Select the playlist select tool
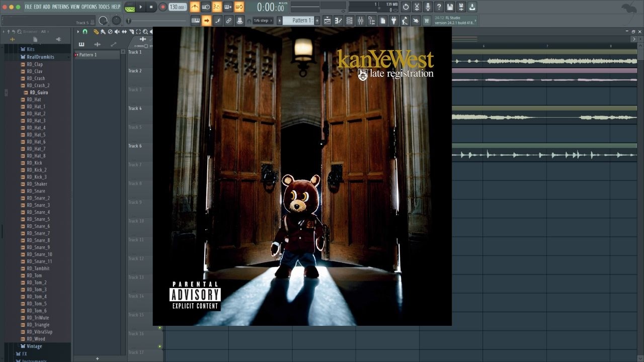The image size is (644, 362). point(138,32)
